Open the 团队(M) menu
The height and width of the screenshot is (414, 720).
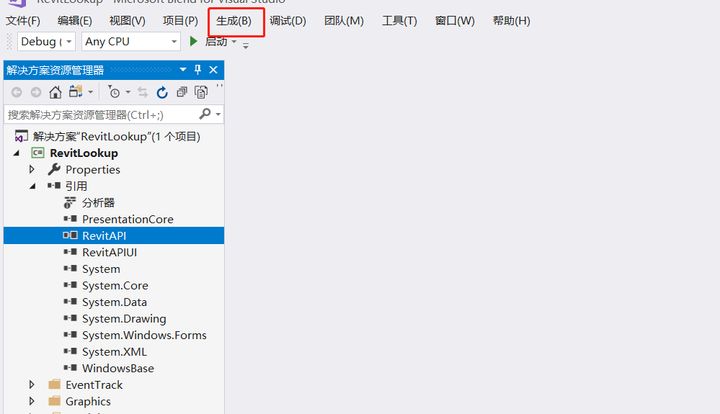(344, 21)
